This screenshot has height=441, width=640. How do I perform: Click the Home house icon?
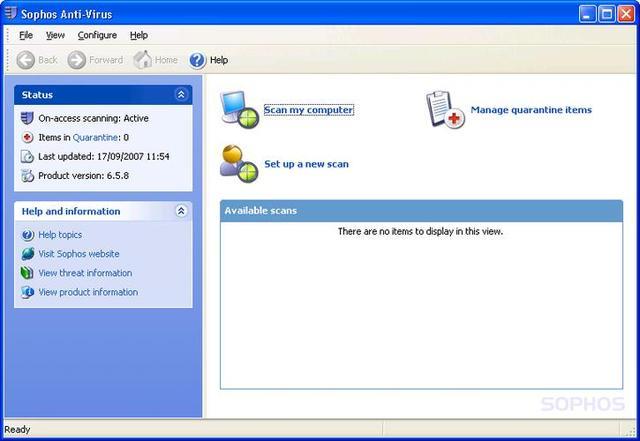[x=142, y=60]
